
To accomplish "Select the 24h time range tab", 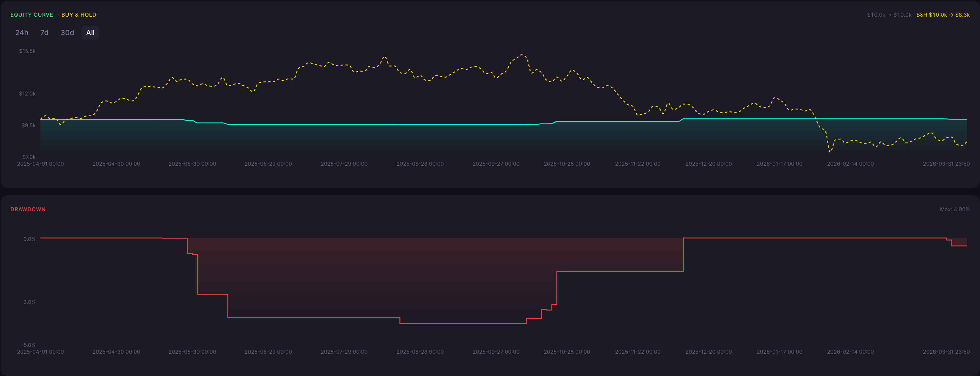I will [22, 33].
